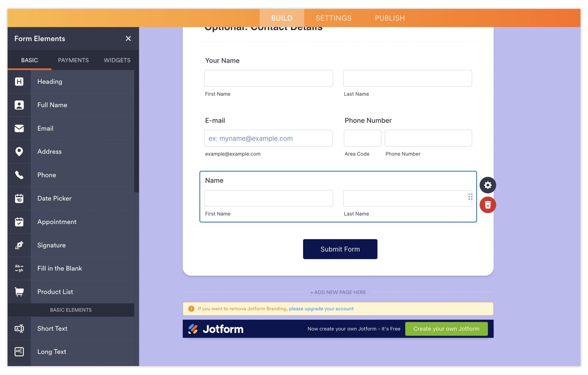Viewport: 588px width, 375px height.
Task: Click + ADD NEW PAGE HERE
Action: pos(338,292)
